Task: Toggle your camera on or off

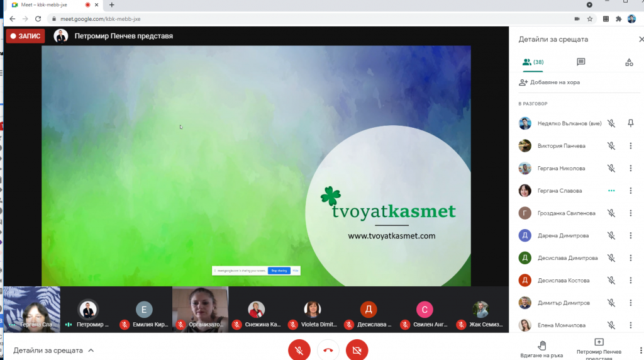Action: coord(357,350)
